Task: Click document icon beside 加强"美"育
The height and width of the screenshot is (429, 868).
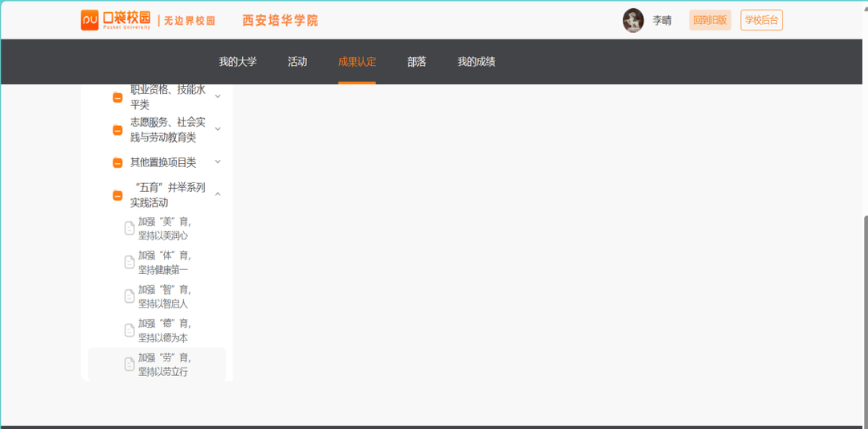Action: (x=129, y=228)
